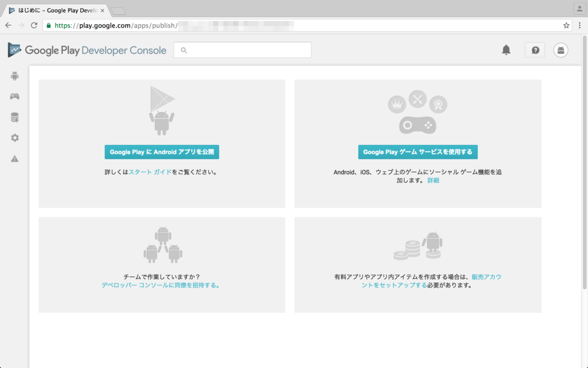Click the デベロッパー コンソールに同僚を招待する link

tap(161, 285)
